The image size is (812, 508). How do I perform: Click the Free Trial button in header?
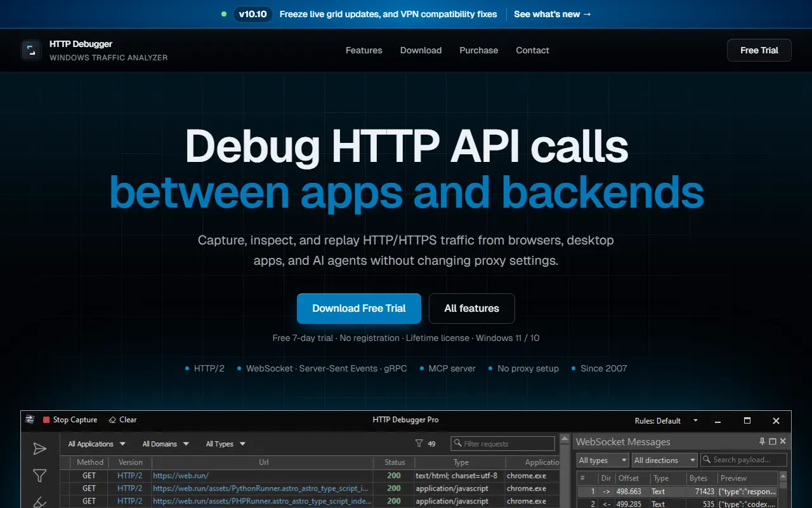click(759, 50)
